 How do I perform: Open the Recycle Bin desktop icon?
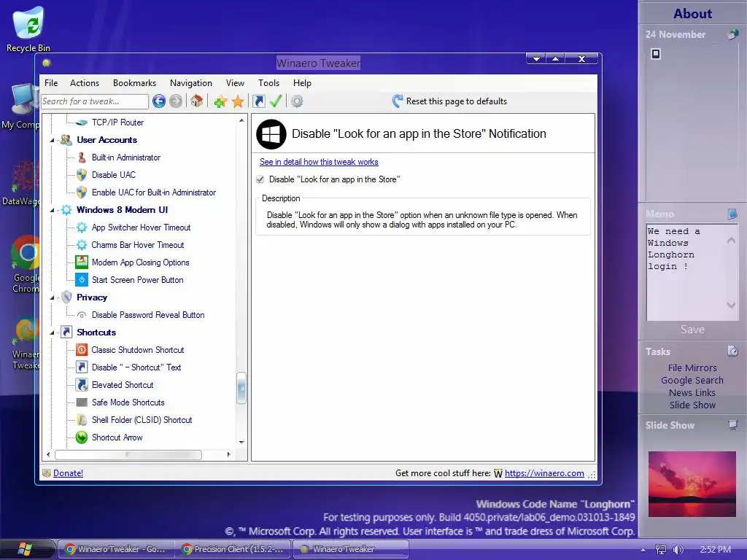point(28,28)
